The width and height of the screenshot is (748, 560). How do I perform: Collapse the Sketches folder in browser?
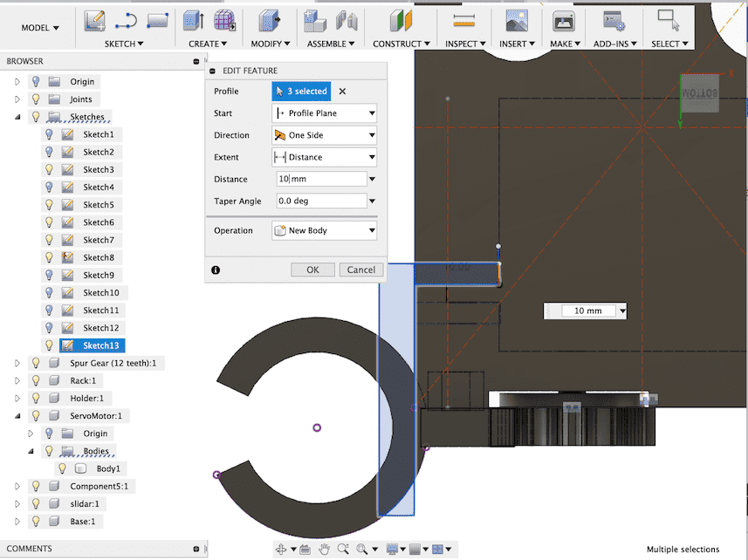pos(17,117)
